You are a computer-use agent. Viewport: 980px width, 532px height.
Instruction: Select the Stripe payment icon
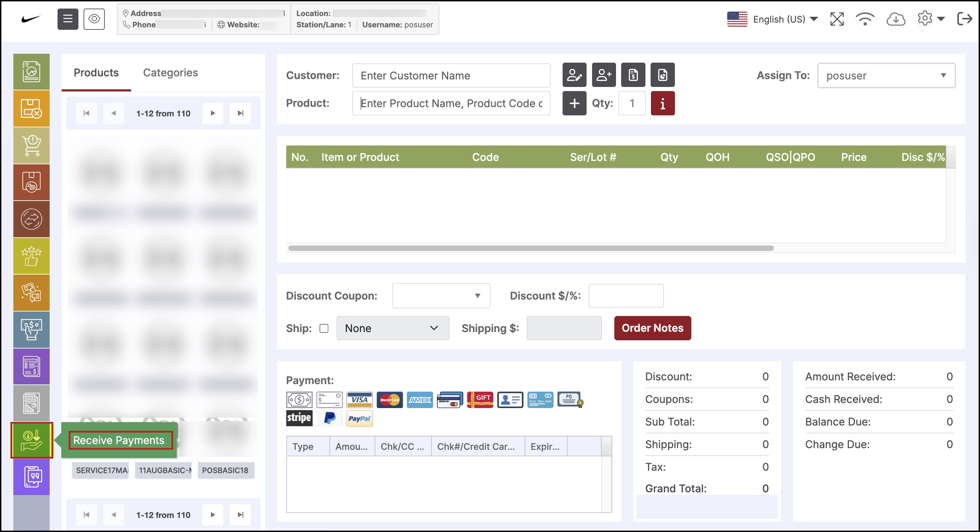[x=299, y=418]
